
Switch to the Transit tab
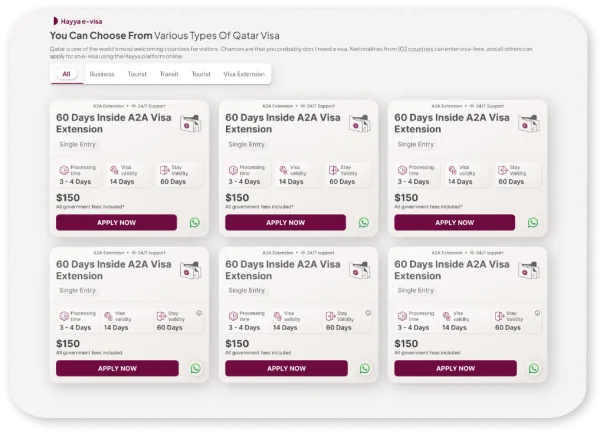click(169, 74)
